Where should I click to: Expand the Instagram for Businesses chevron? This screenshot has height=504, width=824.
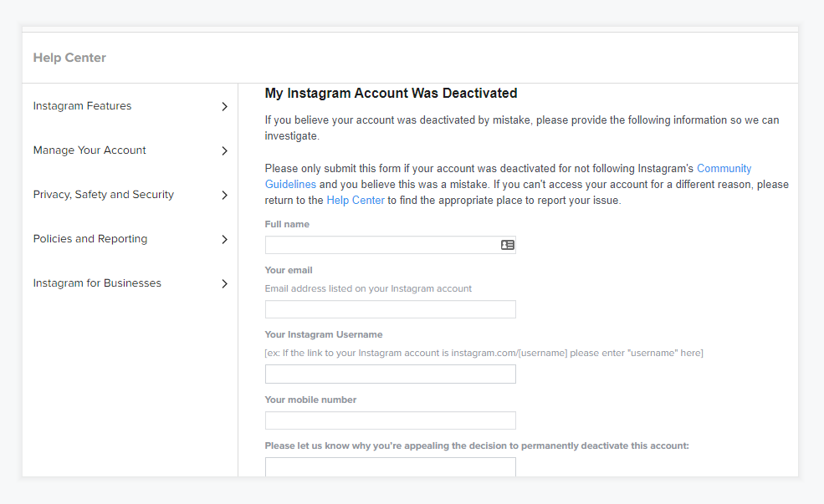click(224, 283)
